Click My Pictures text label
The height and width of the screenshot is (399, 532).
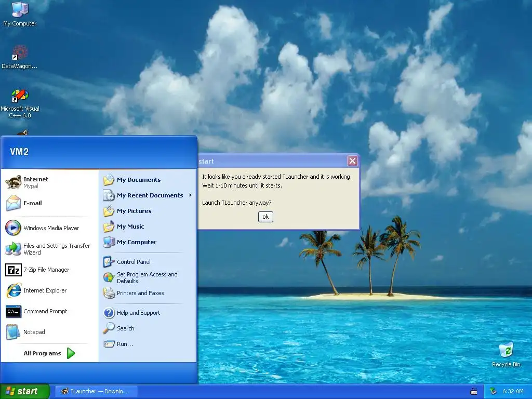(x=134, y=211)
